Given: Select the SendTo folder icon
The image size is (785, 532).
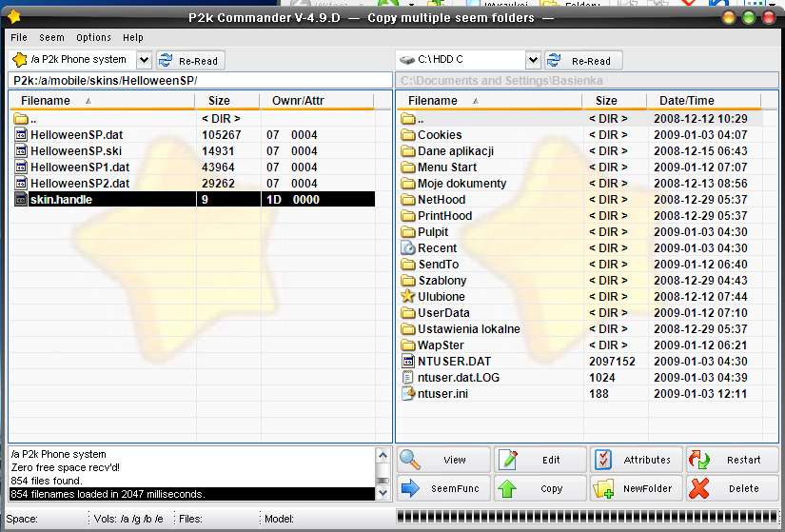Looking at the screenshot, I should point(408,265).
